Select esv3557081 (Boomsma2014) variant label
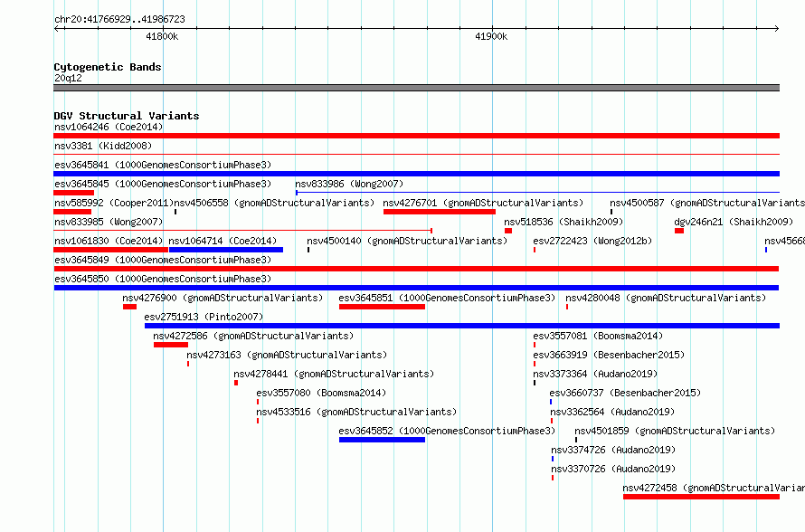This screenshot has height=532, width=805. [598, 336]
